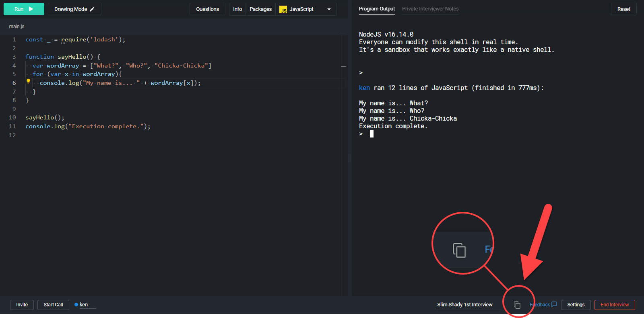The width and height of the screenshot is (644, 318).
Task: Click the console.log "My name is..." line
Action: pyautogui.click(x=120, y=83)
